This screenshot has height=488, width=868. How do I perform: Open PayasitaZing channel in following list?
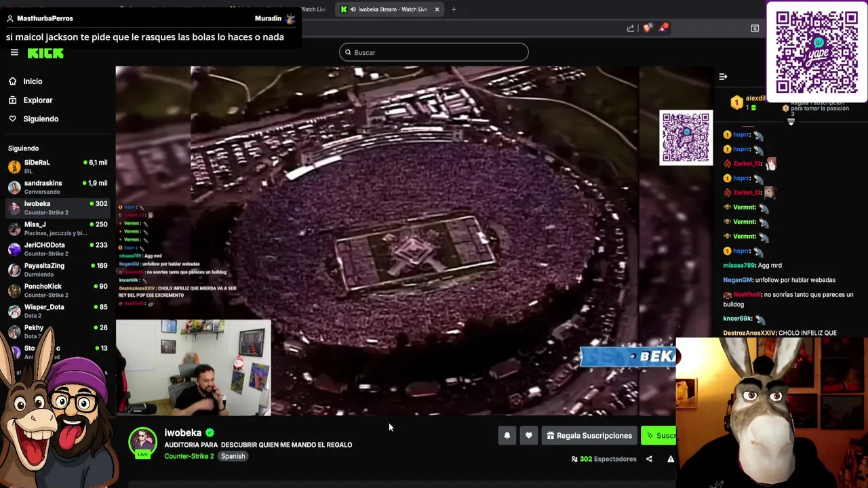click(57, 270)
